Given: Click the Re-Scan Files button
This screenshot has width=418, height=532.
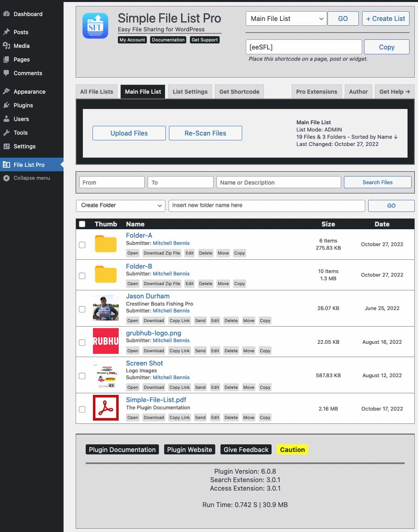Looking at the screenshot, I should [205, 133].
